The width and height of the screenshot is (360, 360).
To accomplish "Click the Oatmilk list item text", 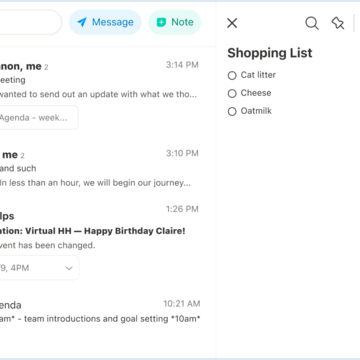I will [256, 111].
